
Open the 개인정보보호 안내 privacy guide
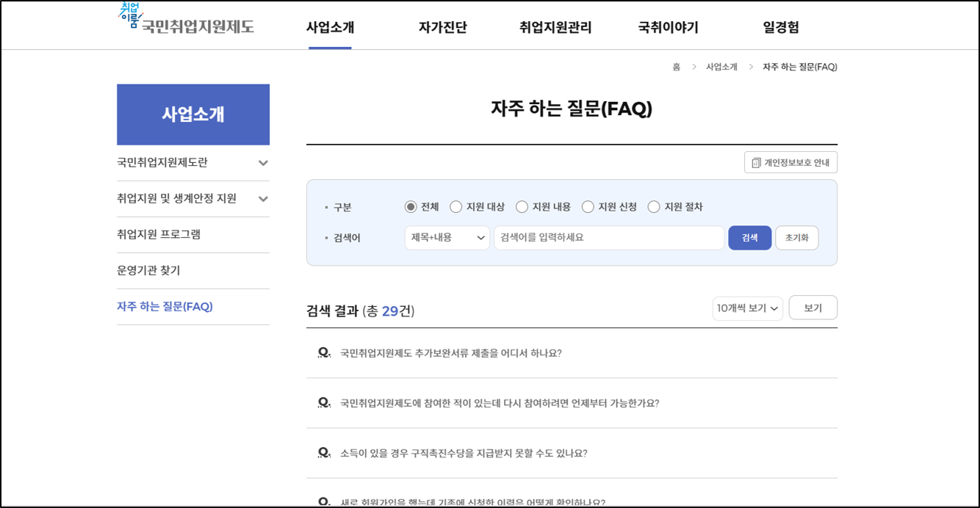click(x=790, y=162)
